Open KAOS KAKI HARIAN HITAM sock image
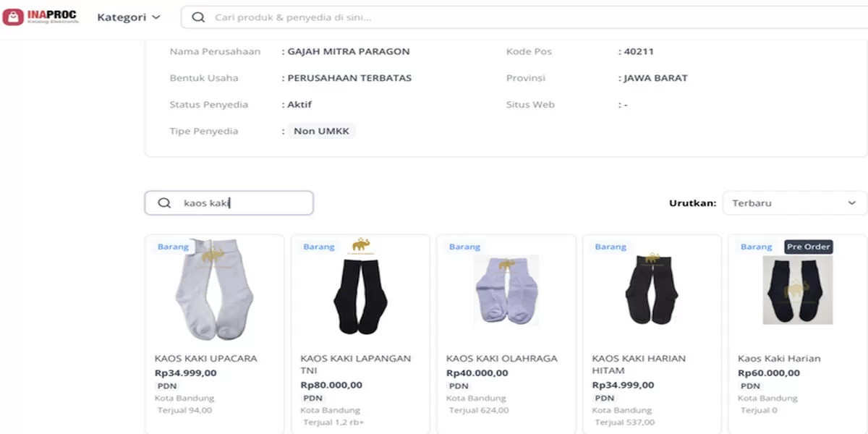 click(x=652, y=290)
